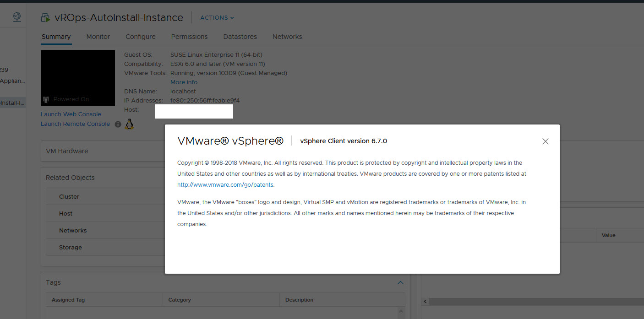Click the Linux penguin guest OS icon
This screenshot has height=319, width=644.
(130, 124)
